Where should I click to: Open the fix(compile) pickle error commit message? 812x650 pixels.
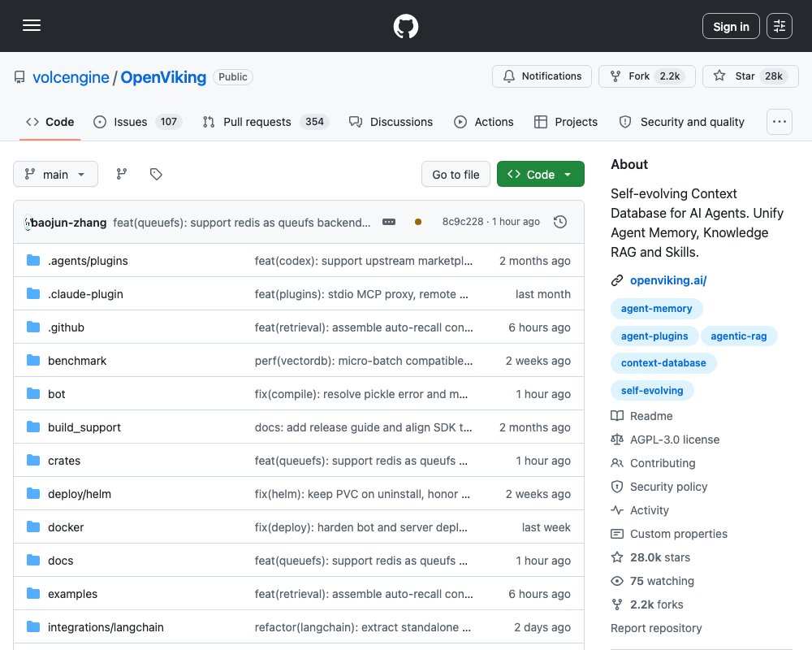click(361, 394)
